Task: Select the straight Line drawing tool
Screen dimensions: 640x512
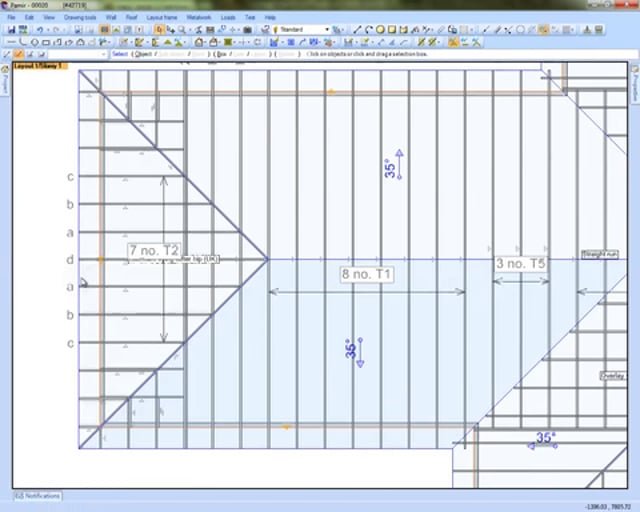Action: [x=357, y=29]
